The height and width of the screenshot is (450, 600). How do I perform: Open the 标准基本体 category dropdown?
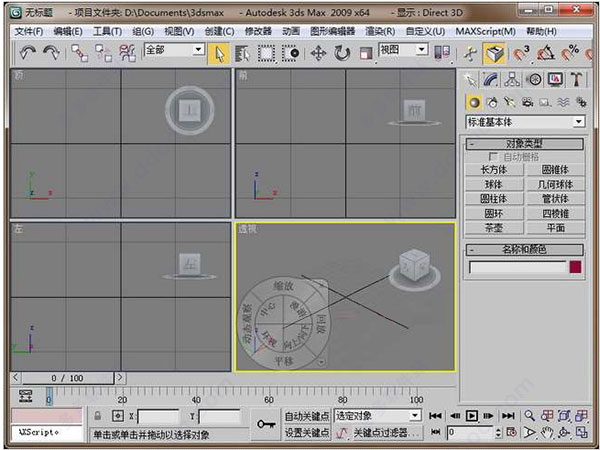pos(579,122)
